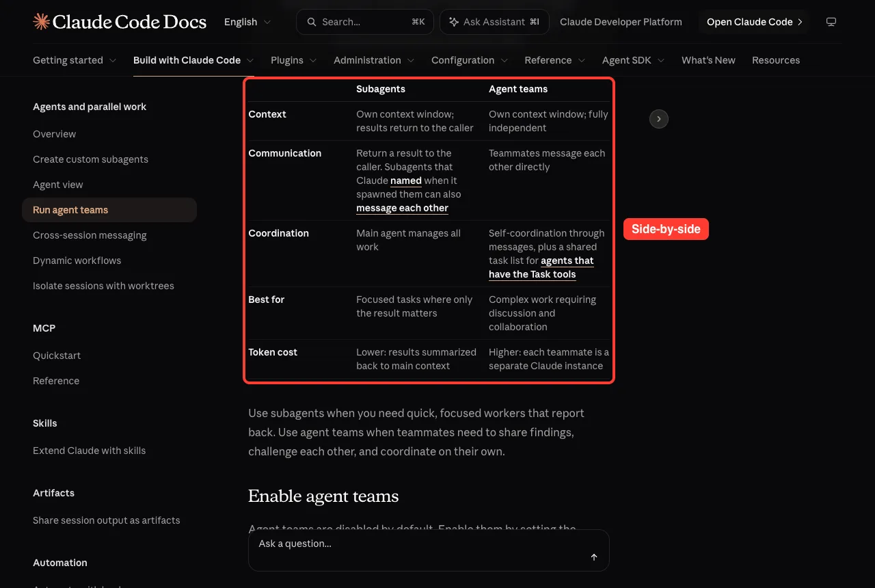Open the Agent view page

58,185
